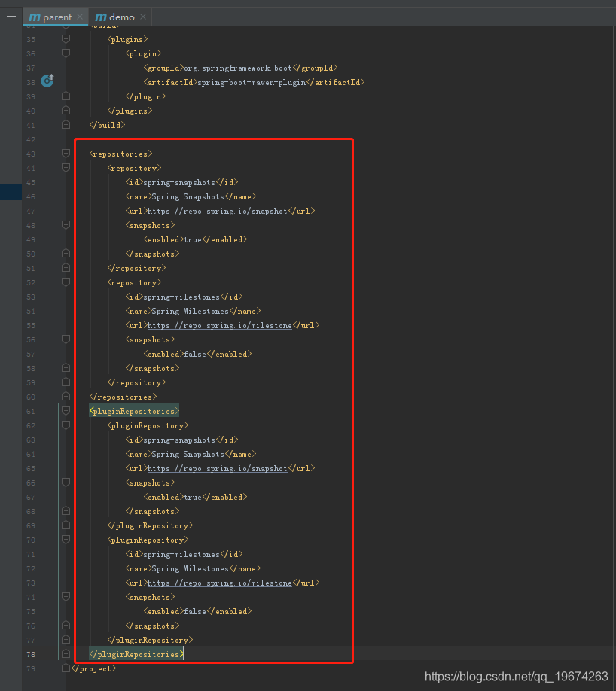
Task: Collapse the first repository block on line 44
Action: coord(66,167)
